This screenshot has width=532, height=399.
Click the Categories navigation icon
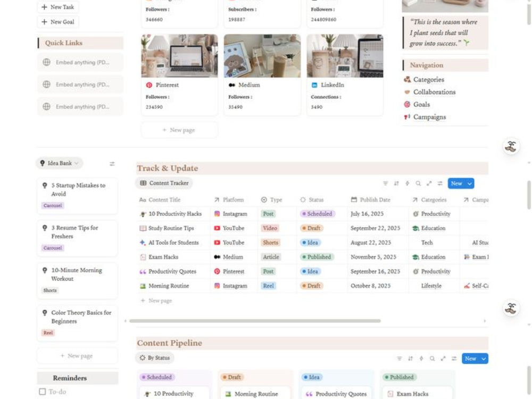pyautogui.click(x=407, y=79)
